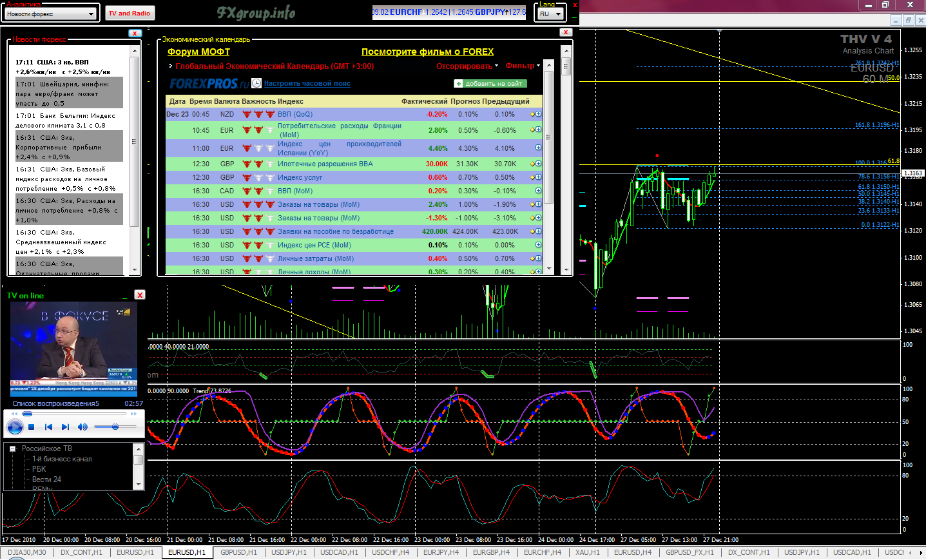Expand the Фильтр calendar menu
Viewport: 926px width, 560px height.
(523, 66)
